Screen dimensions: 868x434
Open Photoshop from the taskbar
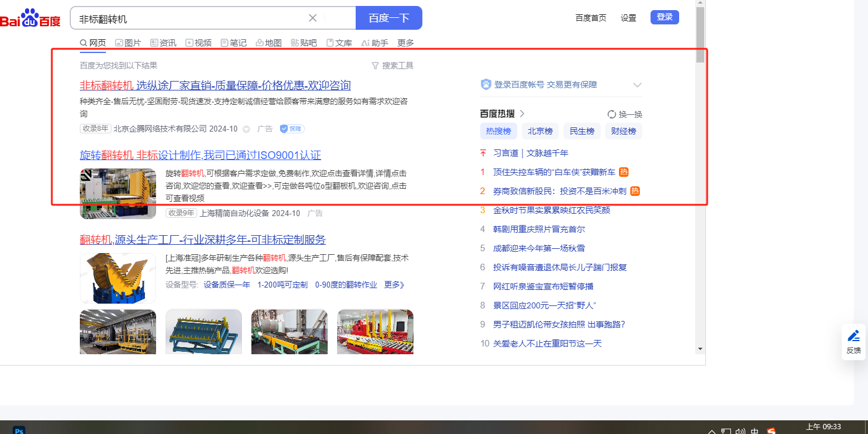tap(19, 430)
